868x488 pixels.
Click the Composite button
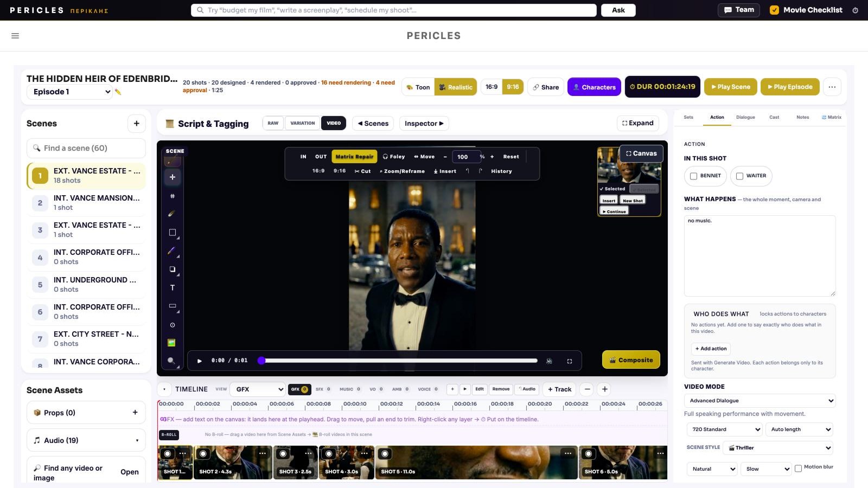coord(631,360)
